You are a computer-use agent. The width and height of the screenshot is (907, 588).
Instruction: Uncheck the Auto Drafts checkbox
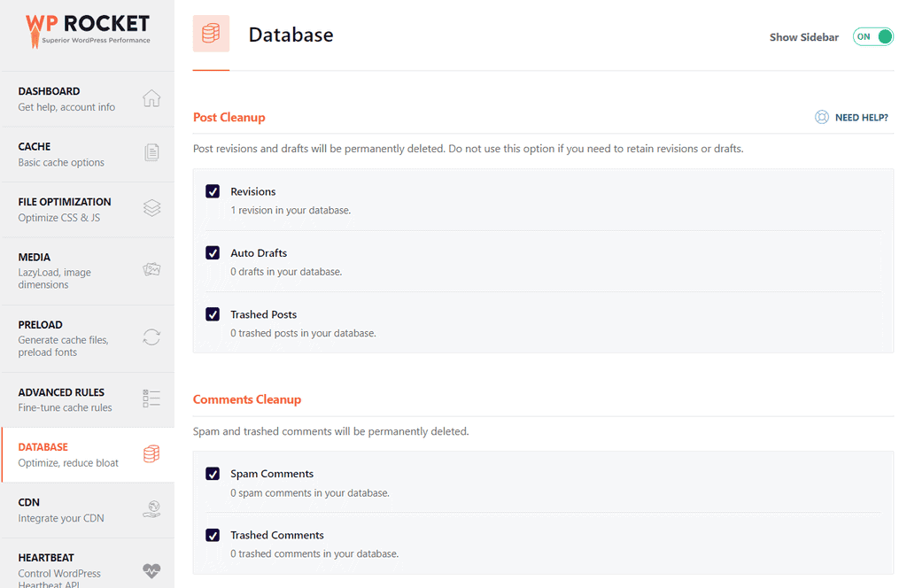click(x=213, y=252)
